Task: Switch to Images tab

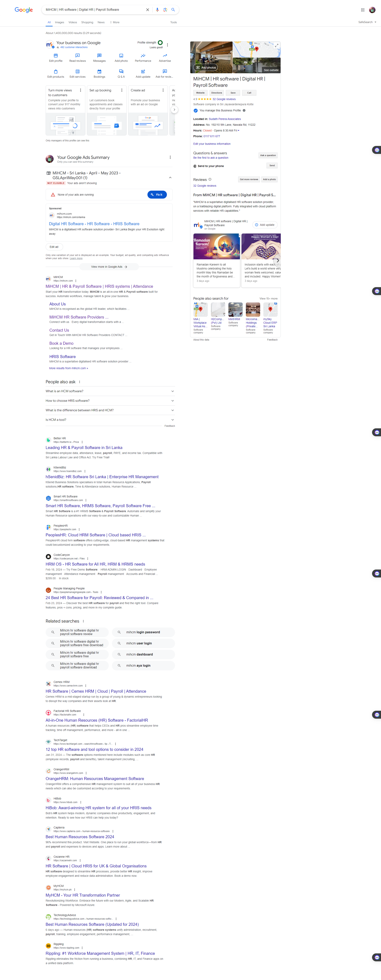Action: pyautogui.click(x=59, y=22)
